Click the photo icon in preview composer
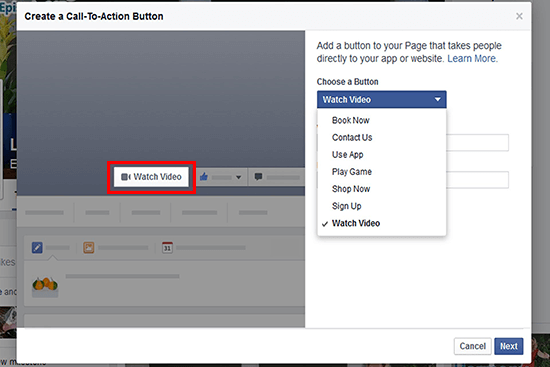Image resolution: width=550 pixels, height=367 pixels. [89, 248]
